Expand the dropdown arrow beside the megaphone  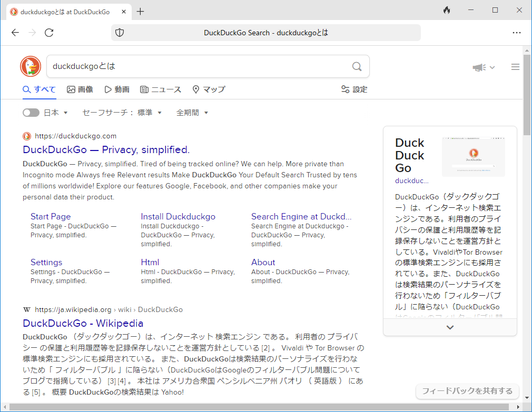pos(492,67)
